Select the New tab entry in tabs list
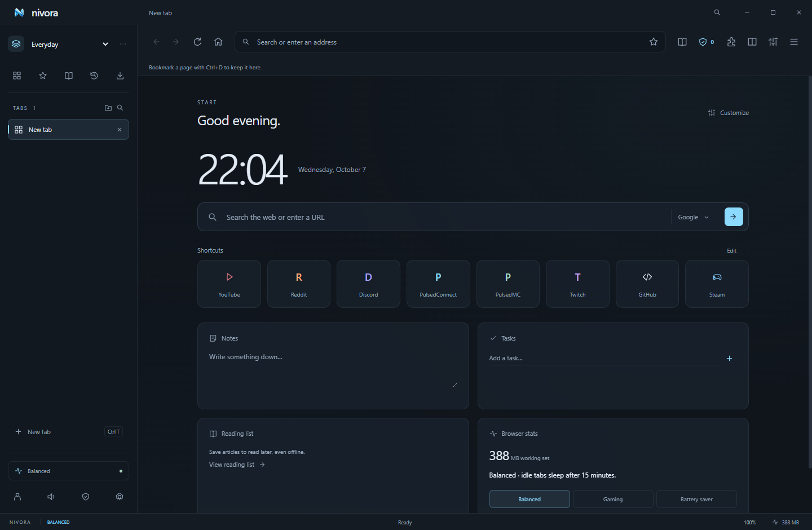Image resolution: width=812 pixels, height=530 pixels. click(x=68, y=130)
